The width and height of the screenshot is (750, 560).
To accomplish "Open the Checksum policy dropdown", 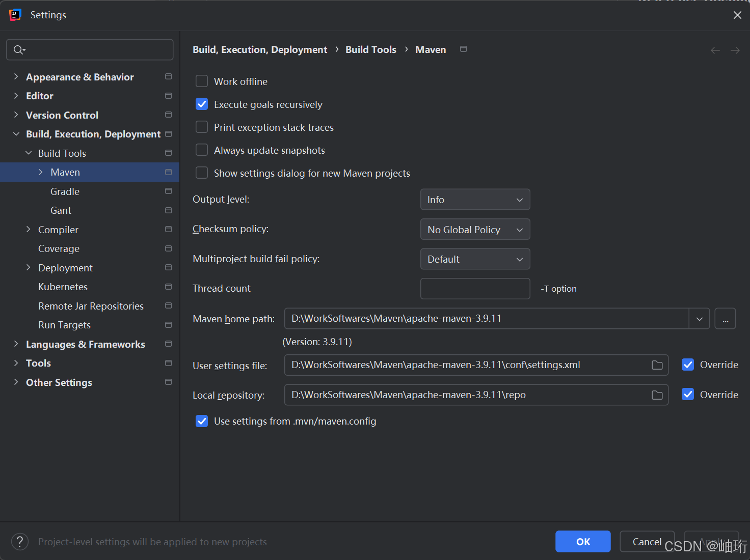I will (x=475, y=230).
